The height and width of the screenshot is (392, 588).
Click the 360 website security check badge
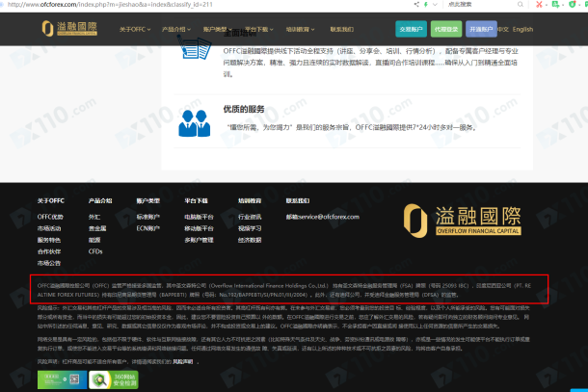pos(114,380)
